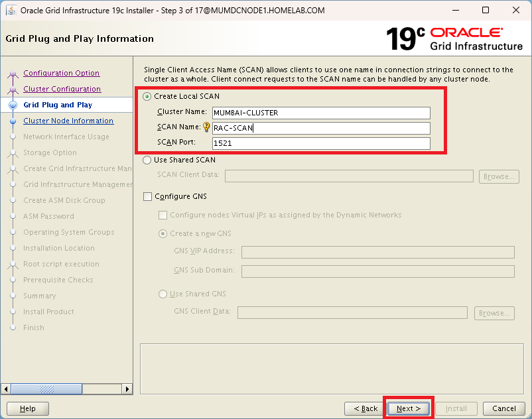The image size is (532, 419).
Task: Click right arrow of horizontal scrollbar
Action: coord(128,389)
